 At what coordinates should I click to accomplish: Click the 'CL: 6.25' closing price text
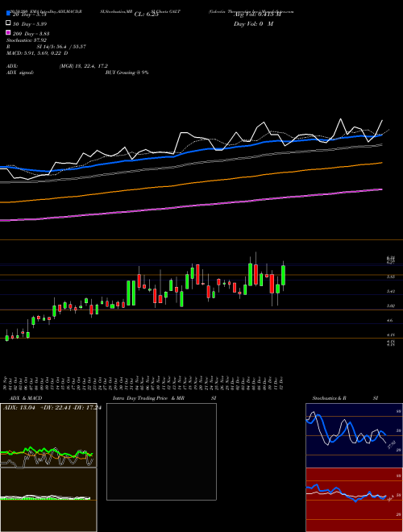[x=146, y=15]
